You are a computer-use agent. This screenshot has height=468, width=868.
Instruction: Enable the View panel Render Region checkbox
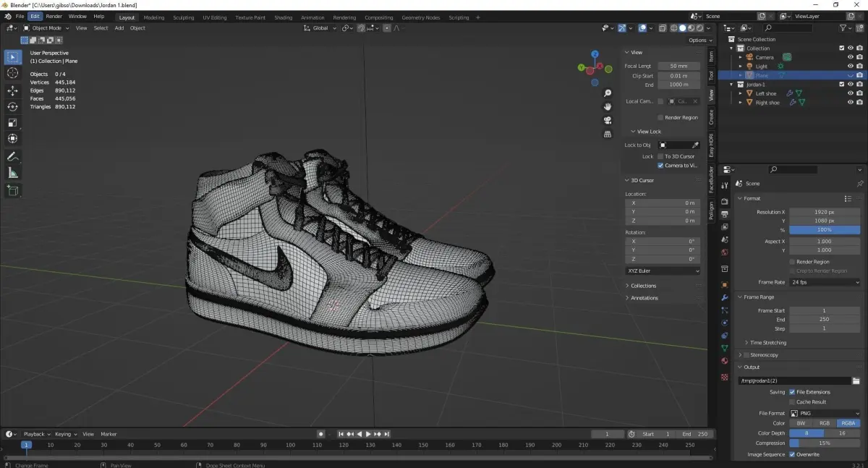click(660, 117)
